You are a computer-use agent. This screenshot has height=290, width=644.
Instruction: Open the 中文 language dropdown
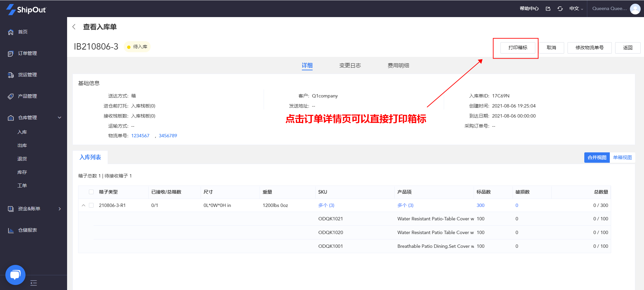tap(576, 9)
